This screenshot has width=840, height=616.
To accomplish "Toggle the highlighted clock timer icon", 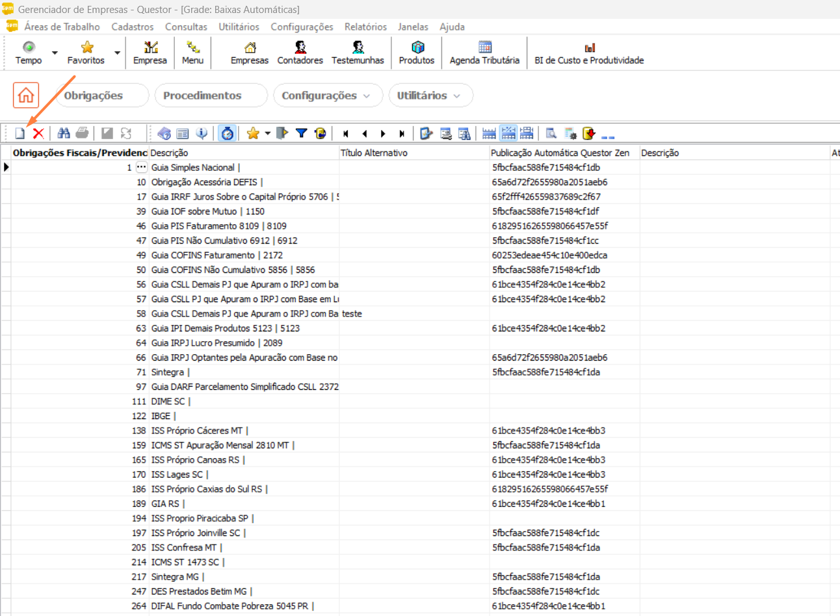I will pos(227,133).
